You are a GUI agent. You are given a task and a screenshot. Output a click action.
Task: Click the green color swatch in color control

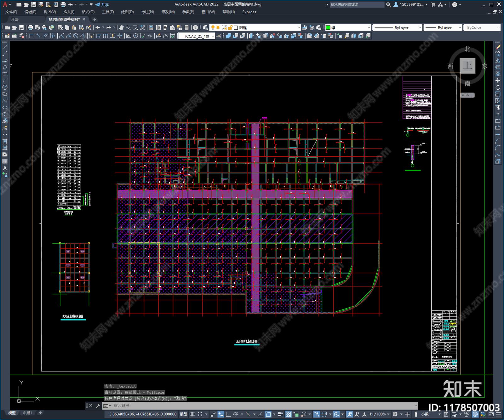tap(328, 28)
